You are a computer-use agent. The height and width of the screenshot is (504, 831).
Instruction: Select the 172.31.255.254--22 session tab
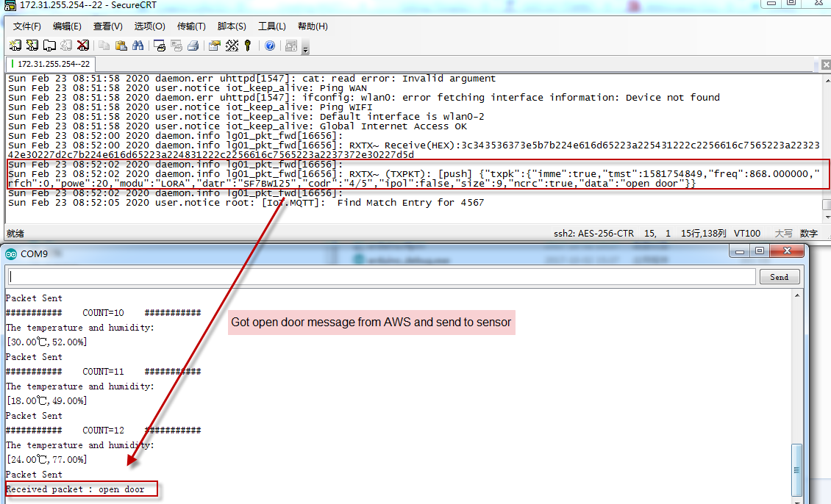pos(51,64)
